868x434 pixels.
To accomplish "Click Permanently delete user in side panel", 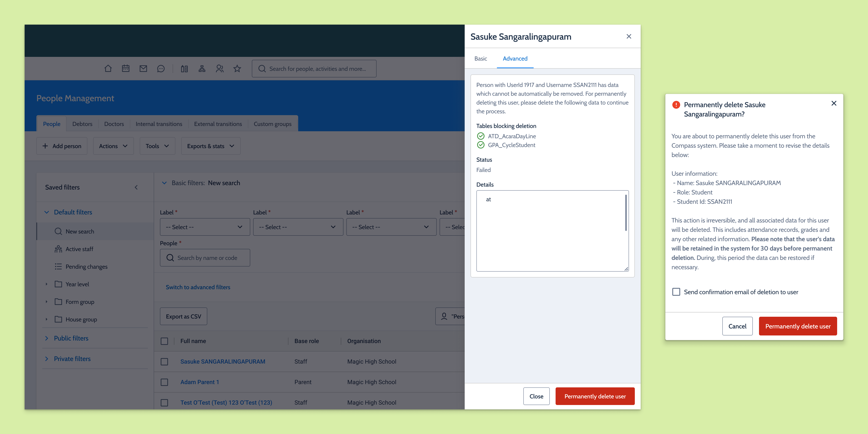I will (x=595, y=396).
